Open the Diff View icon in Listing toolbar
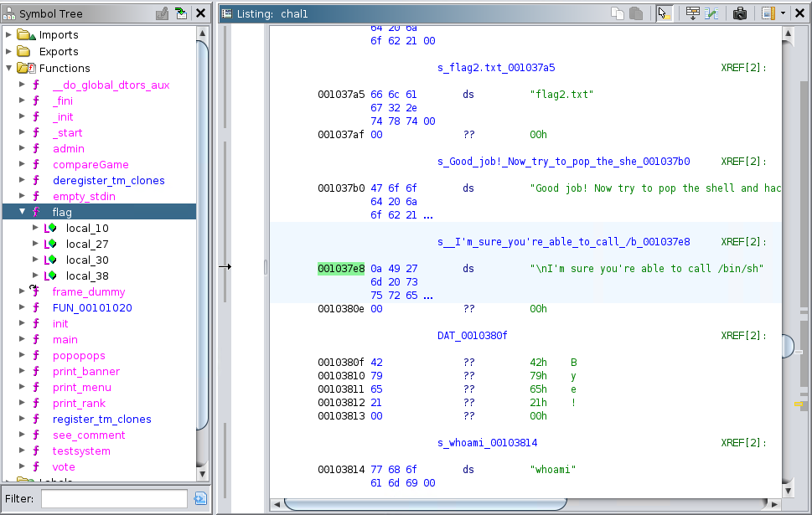This screenshot has height=515, width=812. [x=711, y=13]
